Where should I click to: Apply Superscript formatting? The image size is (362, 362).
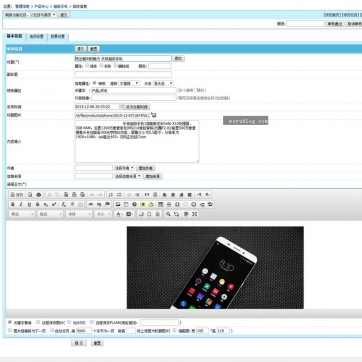(54, 204)
